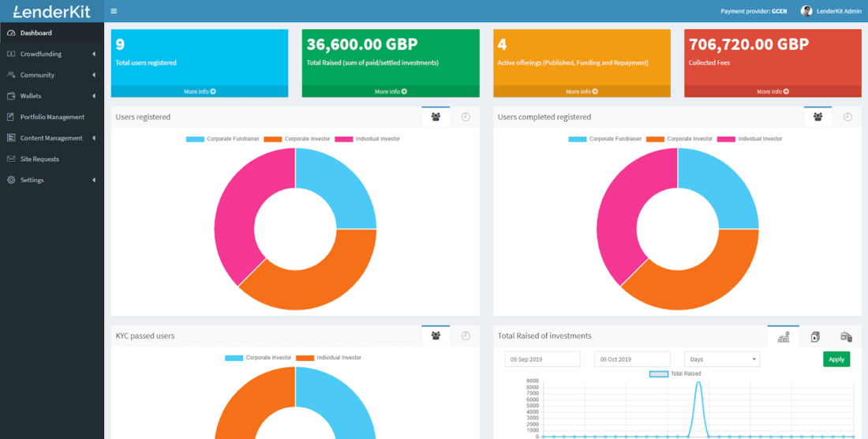Select chart icon tab in Total Raised panel
The image size is (868, 439).
784,336
